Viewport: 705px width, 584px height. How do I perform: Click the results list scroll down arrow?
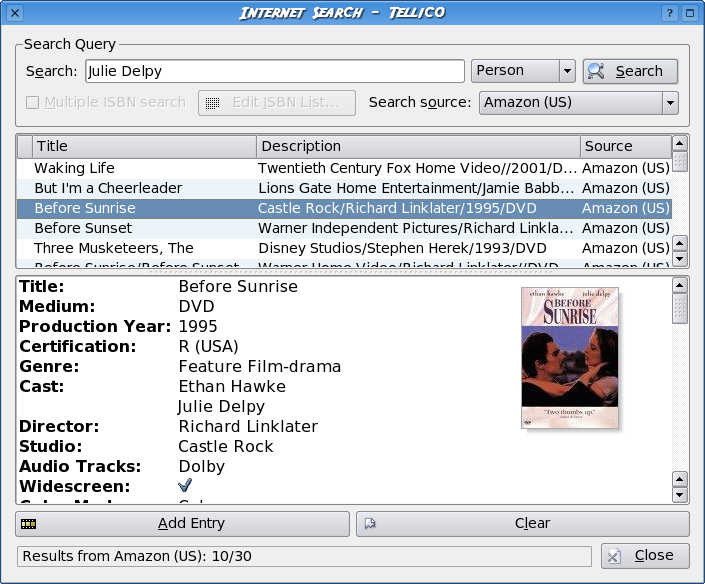tap(680, 259)
